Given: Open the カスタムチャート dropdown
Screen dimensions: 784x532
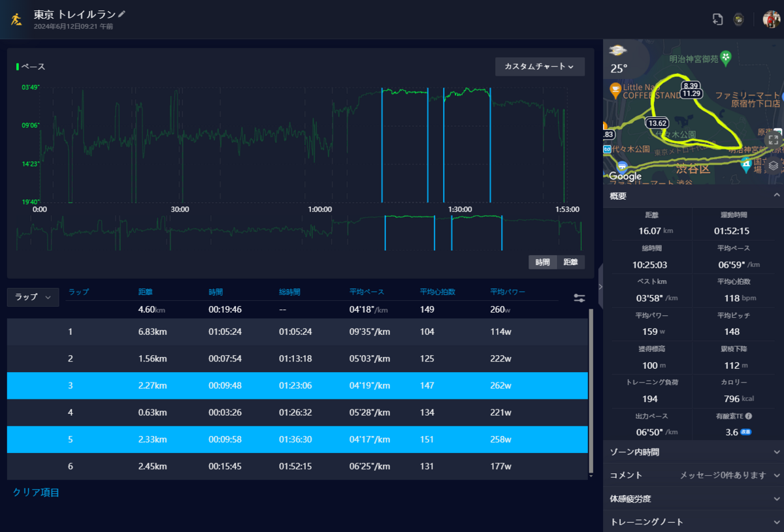Looking at the screenshot, I should tap(540, 67).
